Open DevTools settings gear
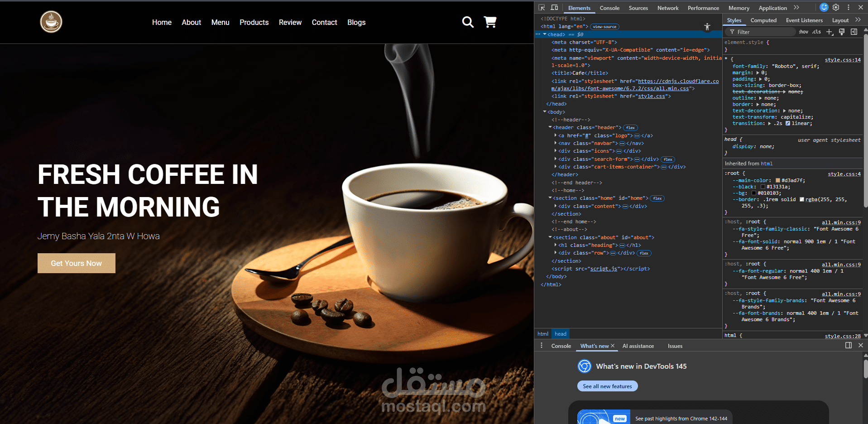Image resolution: width=868 pixels, height=424 pixels. tap(836, 7)
